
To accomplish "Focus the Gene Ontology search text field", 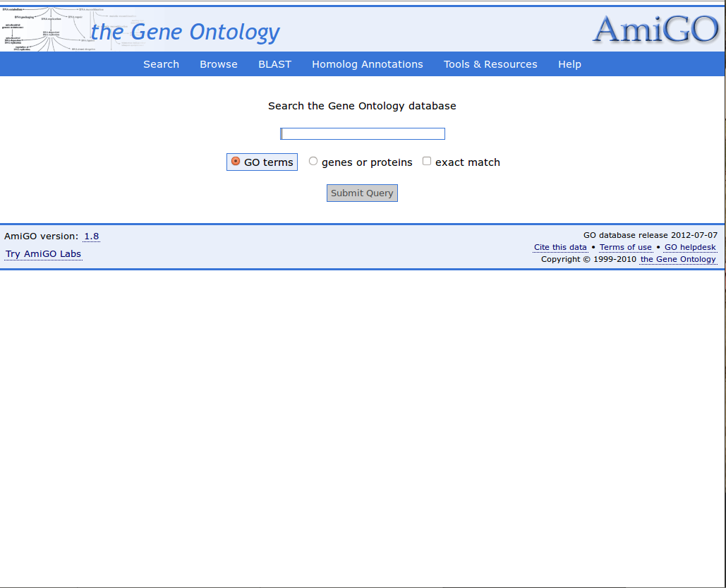I will click(x=363, y=134).
